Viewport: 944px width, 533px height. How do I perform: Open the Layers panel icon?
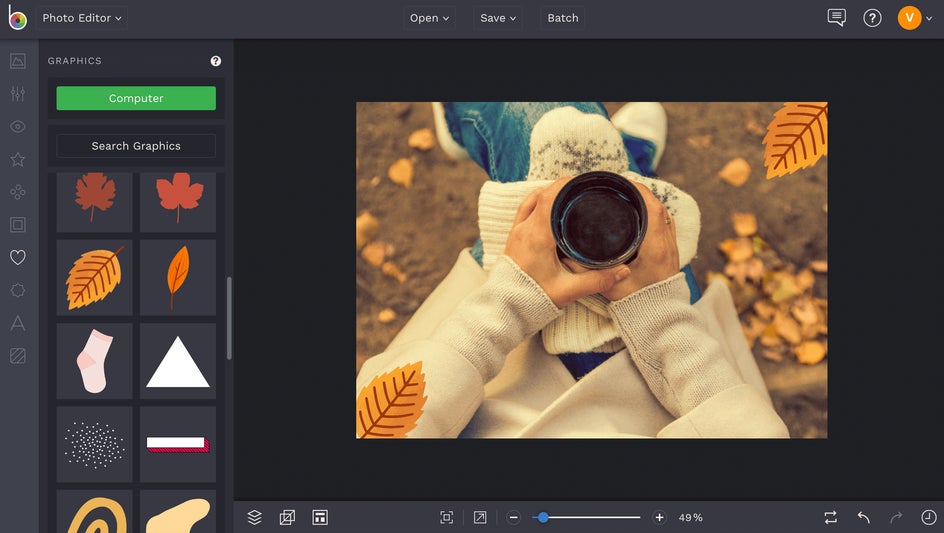pos(254,517)
